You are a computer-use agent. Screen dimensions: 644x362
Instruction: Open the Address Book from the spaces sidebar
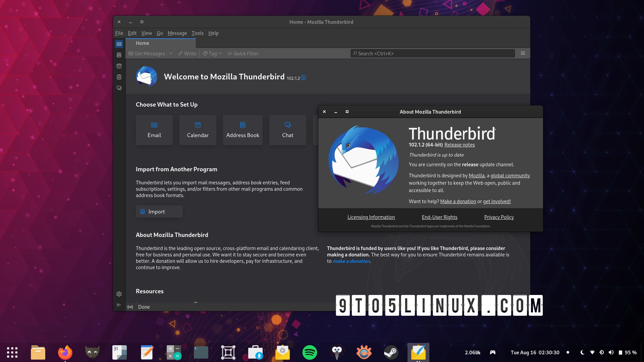coord(119,55)
